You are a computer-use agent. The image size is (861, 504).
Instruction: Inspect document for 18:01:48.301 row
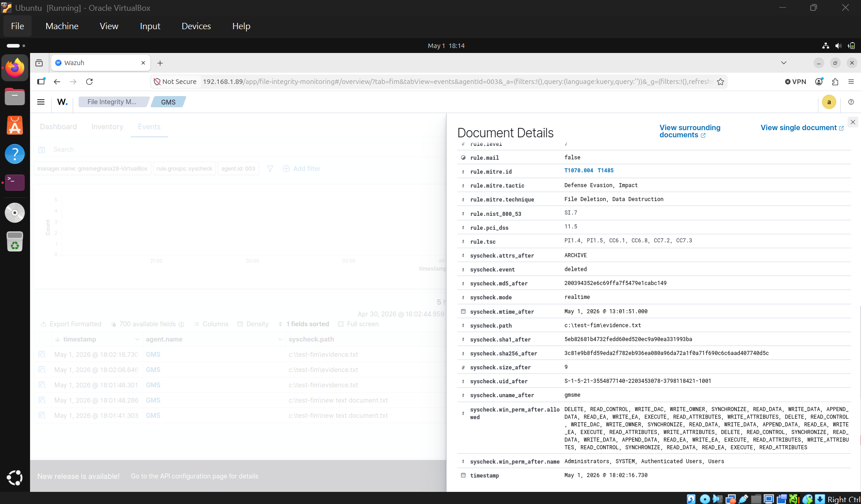(x=42, y=385)
